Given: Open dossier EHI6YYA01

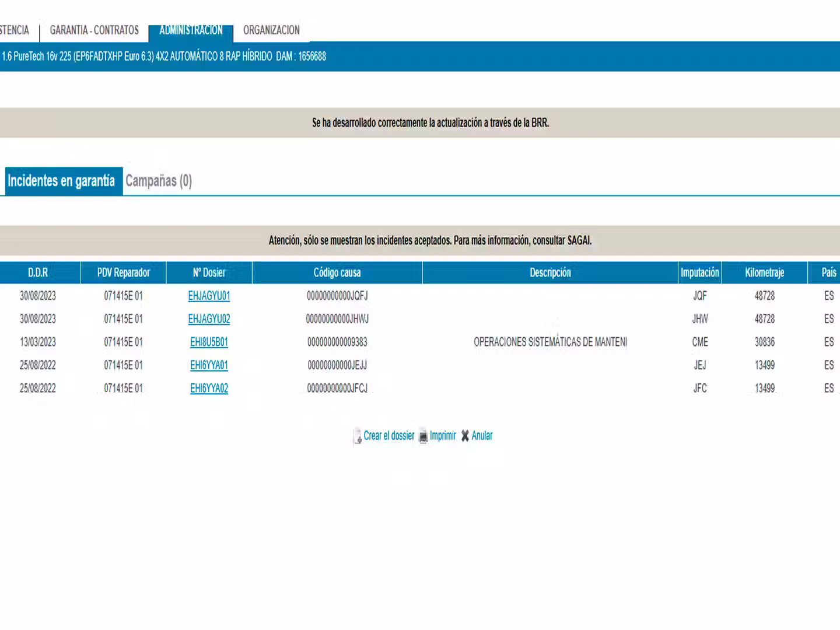Looking at the screenshot, I should pyautogui.click(x=209, y=365).
